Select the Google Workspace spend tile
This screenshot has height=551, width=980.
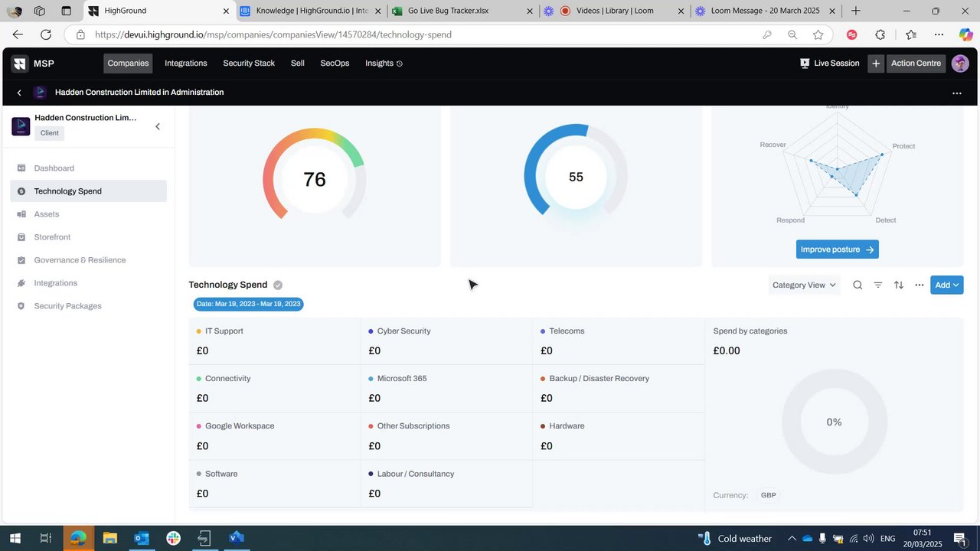(275, 435)
